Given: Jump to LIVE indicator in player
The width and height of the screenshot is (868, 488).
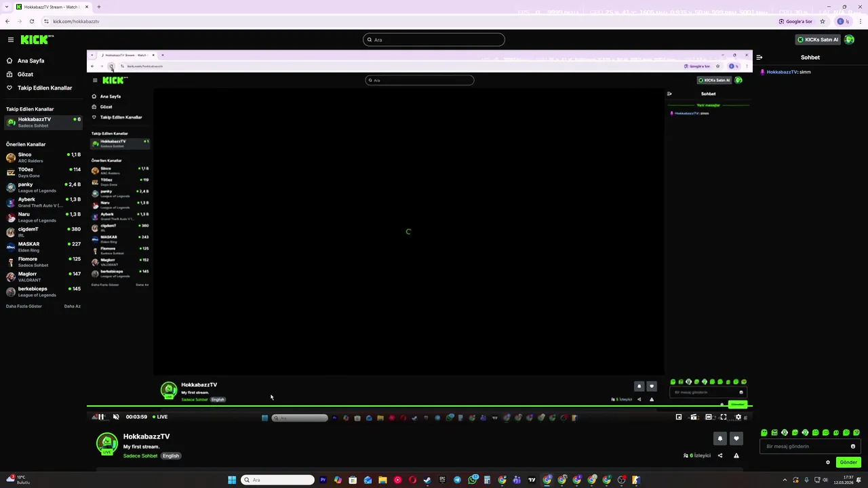Looking at the screenshot, I should pyautogui.click(x=160, y=417).
